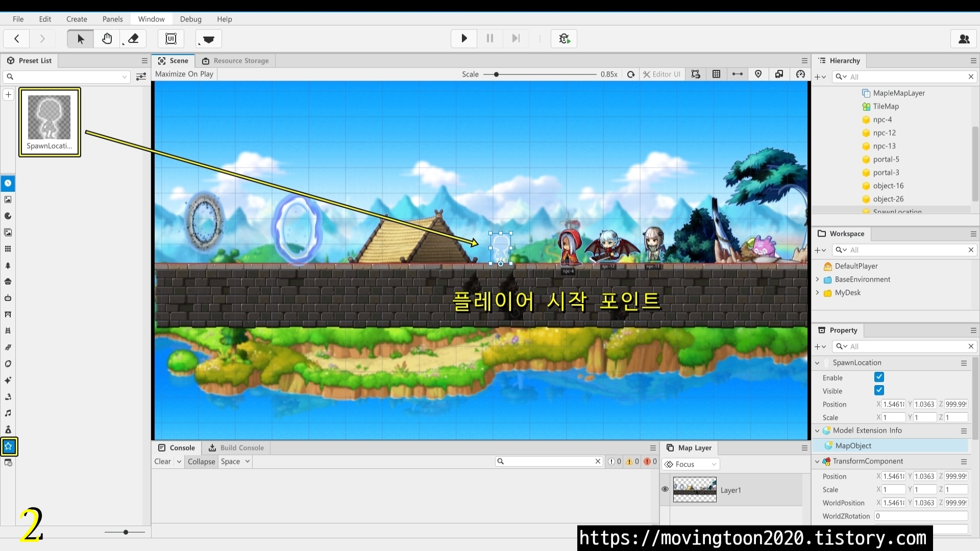Toggle the spawn location pin icon
Screen dimensions: 980x551
(758, 74)
